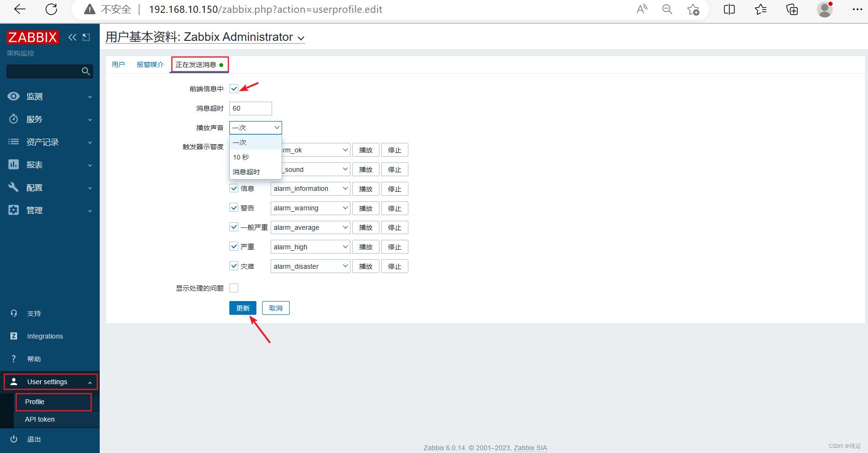Toggle the 前端信息中 checkbox
The height and width of the screenshot is (453, 868).
point(234,88)
